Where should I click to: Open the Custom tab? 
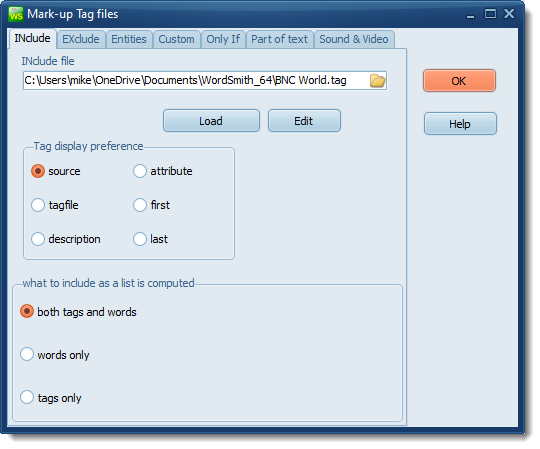click(x=176, y=39)
